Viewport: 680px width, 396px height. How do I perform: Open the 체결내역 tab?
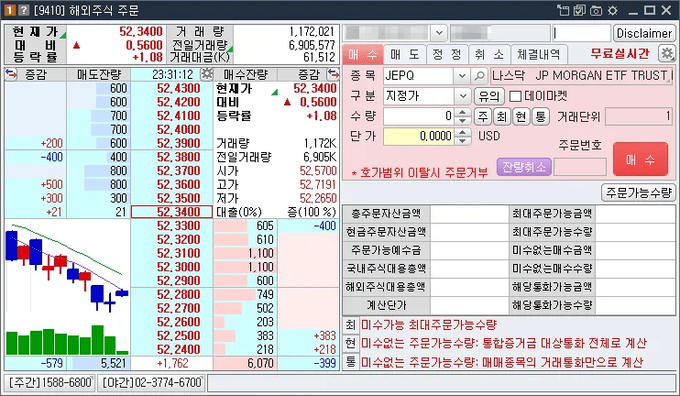[539, 54]
